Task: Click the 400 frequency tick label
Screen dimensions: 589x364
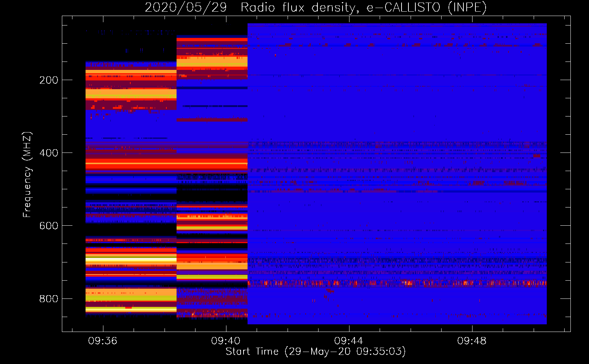Action: click(49, 153)
